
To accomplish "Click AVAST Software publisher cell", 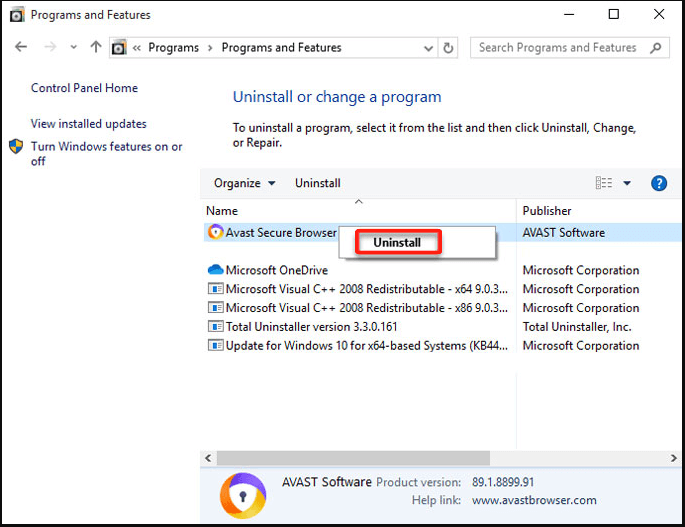I will (564, 232).
